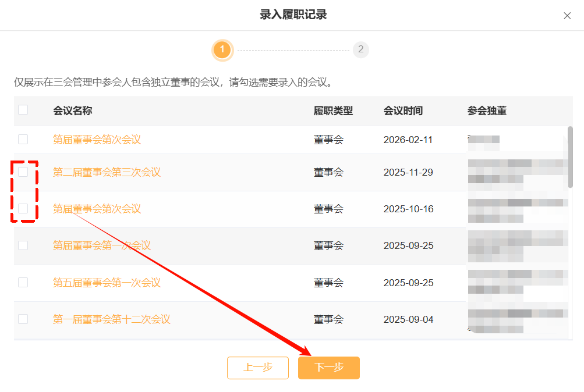This screenshot has height=392, width=584.
Task: Open the meeting link dated 2025-10-16
Action: (x=97, y=209)
